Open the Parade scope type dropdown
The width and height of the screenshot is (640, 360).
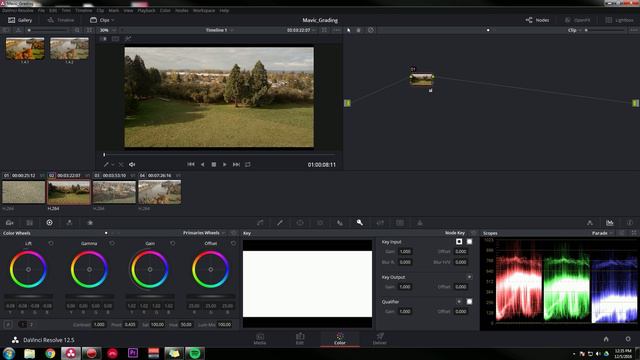[602, 233]
